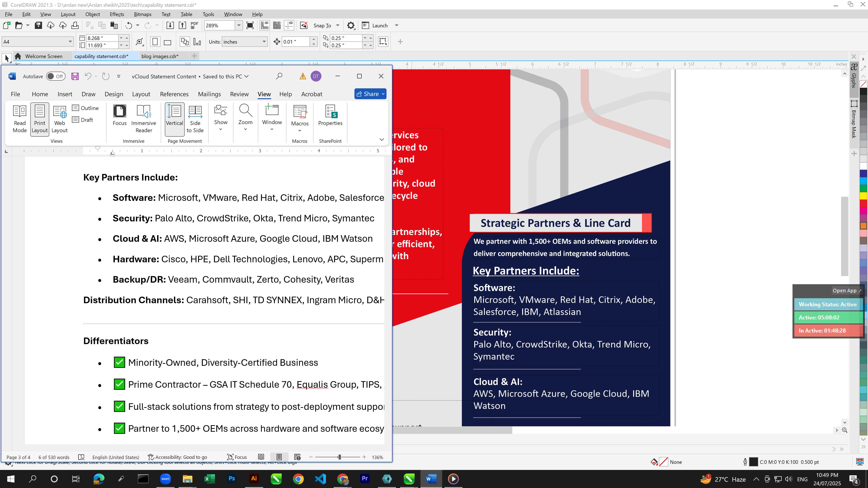Image resolution: width=868 pixels, height=488 pixels.
Task: Open Photoshop from the taskbar
Action: click(232, 479)
